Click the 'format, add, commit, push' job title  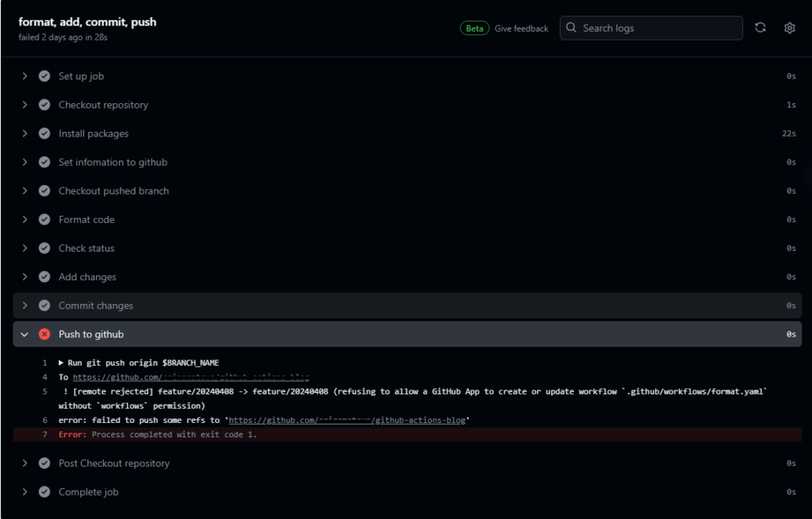(87, 21)
